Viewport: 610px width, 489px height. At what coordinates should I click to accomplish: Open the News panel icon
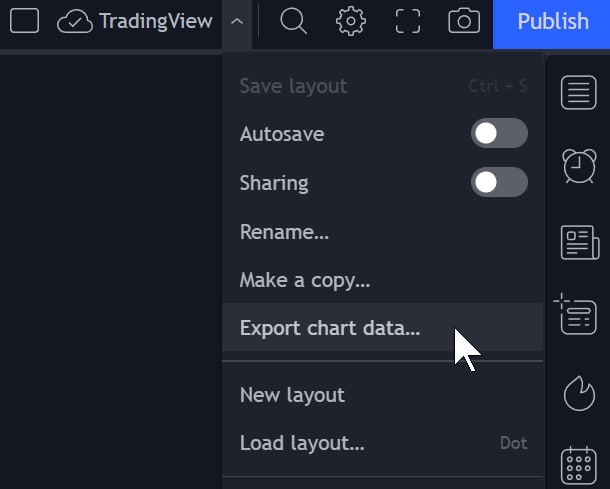pos(580,242)
